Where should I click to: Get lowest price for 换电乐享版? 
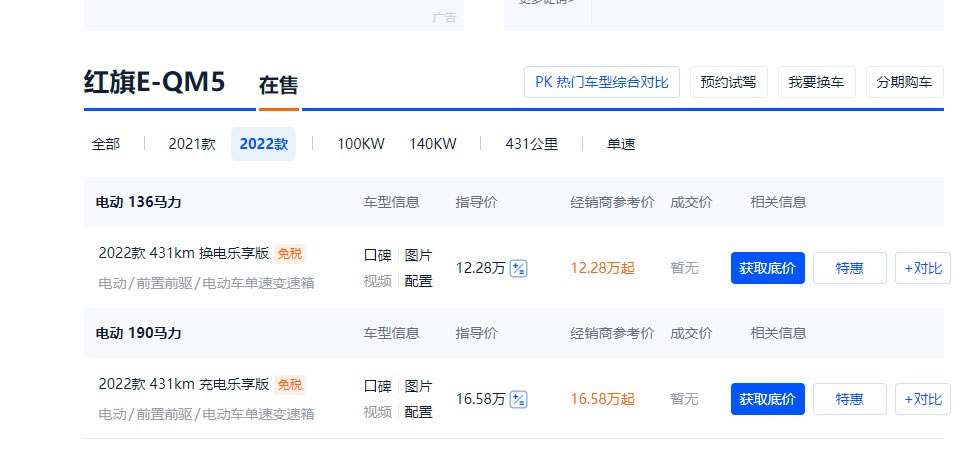click(768, 268)
